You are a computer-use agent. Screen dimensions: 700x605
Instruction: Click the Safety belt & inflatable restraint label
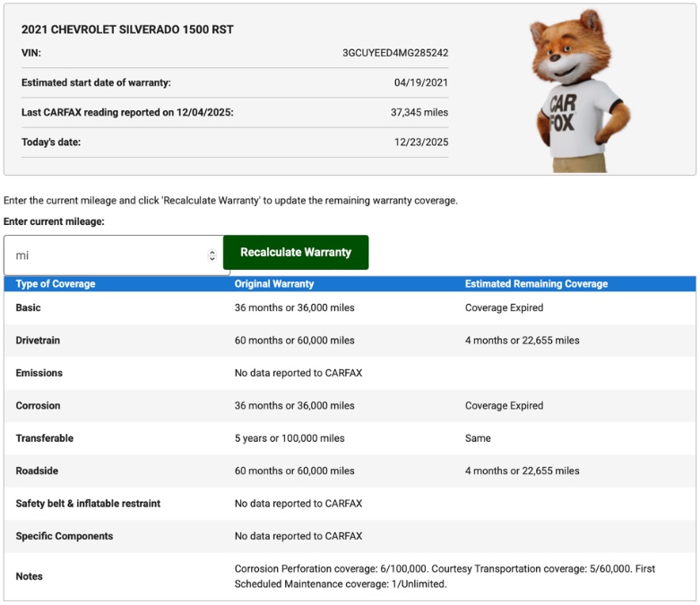[88, 504]
